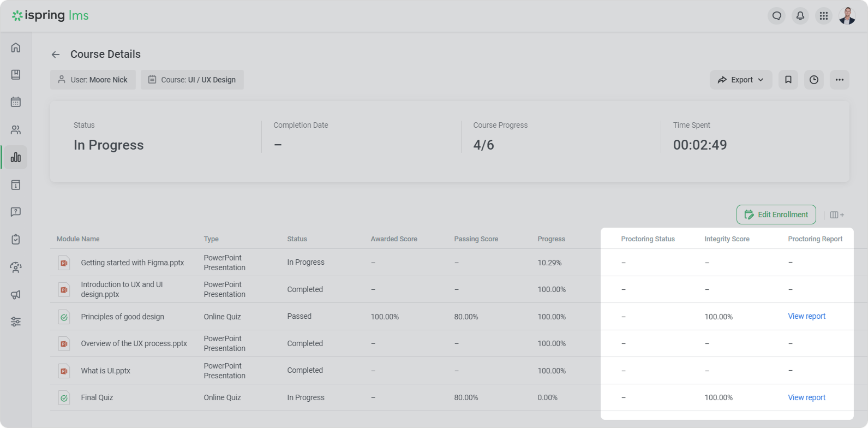This screenshot has height=428, width=868.
Task: Click the Home icon in sidebar
Action: (x=16, y=47)
